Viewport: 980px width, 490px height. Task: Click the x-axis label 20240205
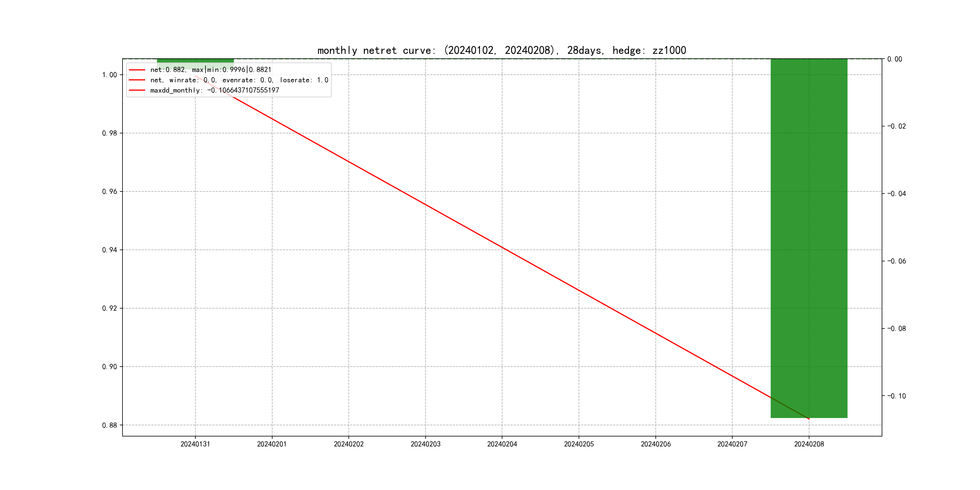pos(579,444)
